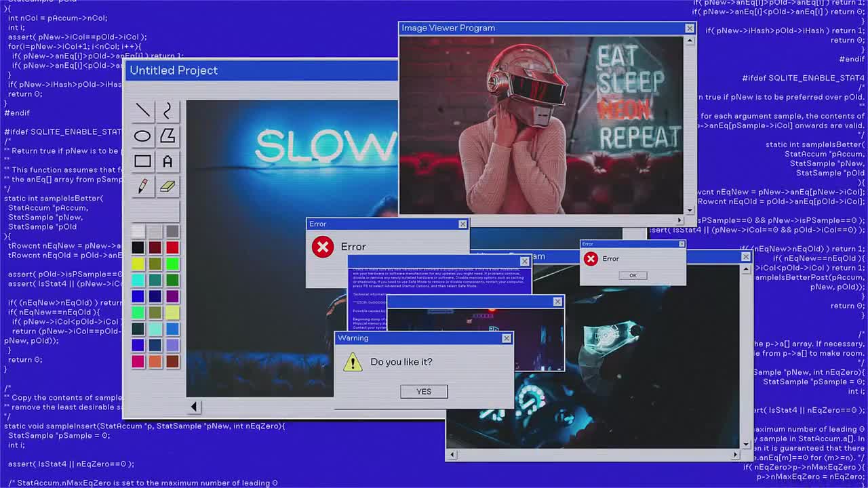Select the Curve tool
868x488 pixels.
167,109
